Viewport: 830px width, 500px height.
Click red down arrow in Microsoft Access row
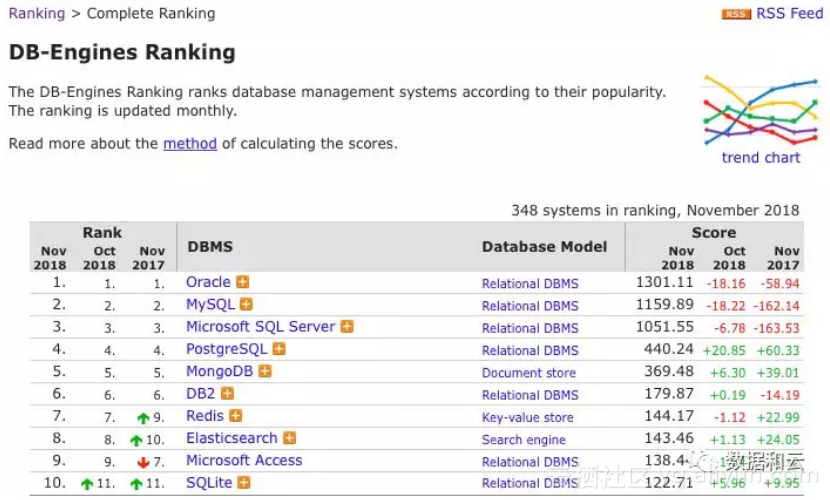coord(143,462)
